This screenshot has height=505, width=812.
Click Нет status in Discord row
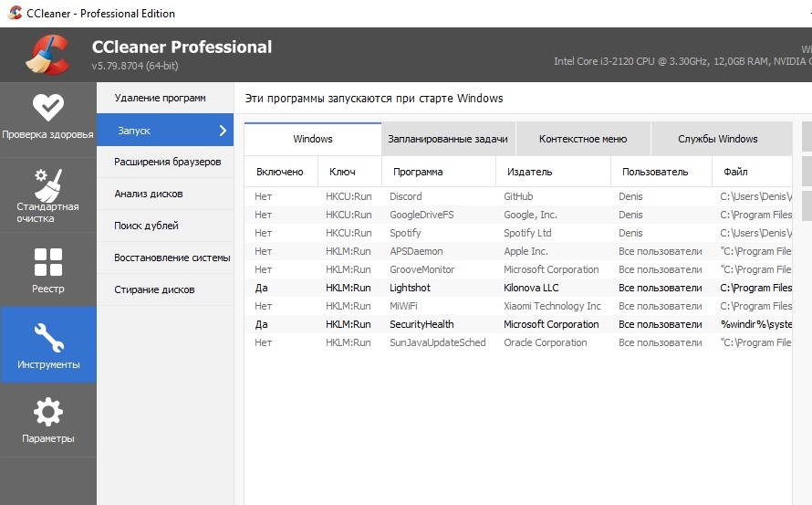click(x=263, y=196)
